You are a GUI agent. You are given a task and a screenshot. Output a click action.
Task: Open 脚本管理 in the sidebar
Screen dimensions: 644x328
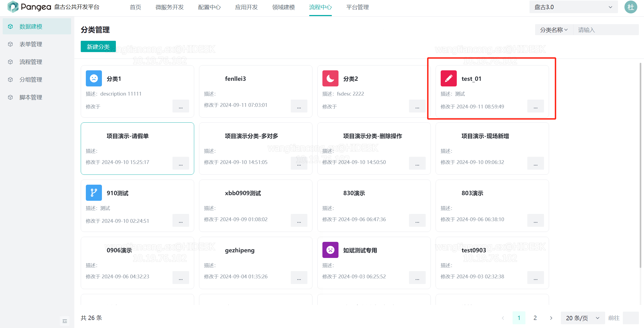(x=37, y=97)
